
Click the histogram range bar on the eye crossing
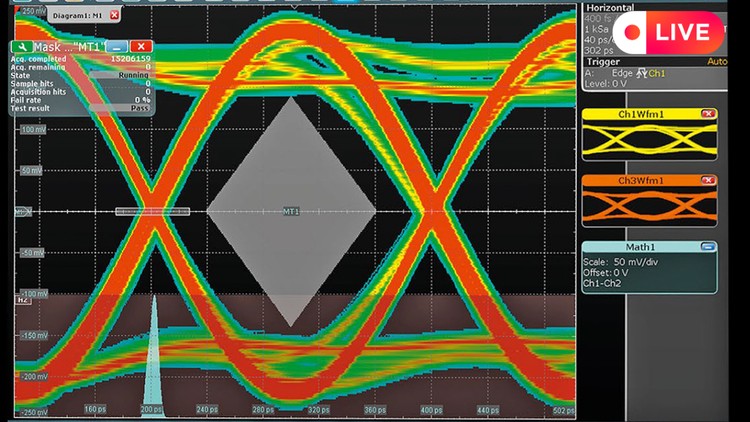pos(152,211)
